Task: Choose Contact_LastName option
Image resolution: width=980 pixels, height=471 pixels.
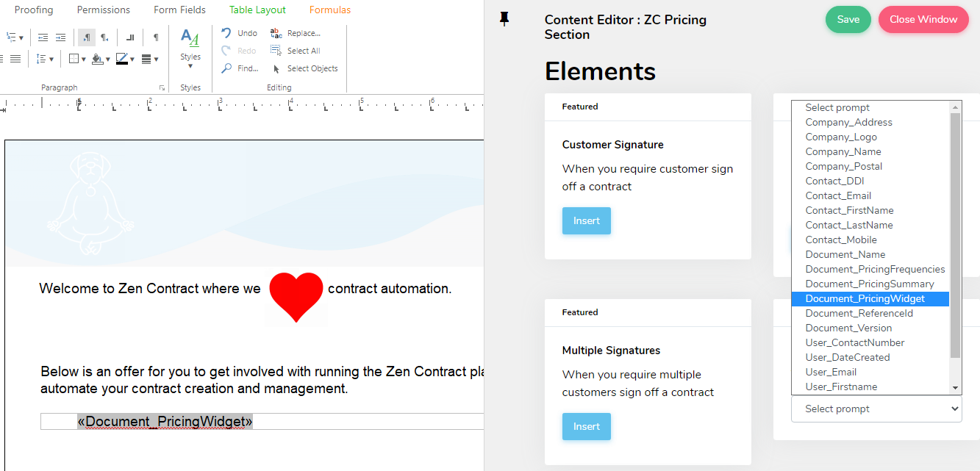Action: click(x=870, y=225)
